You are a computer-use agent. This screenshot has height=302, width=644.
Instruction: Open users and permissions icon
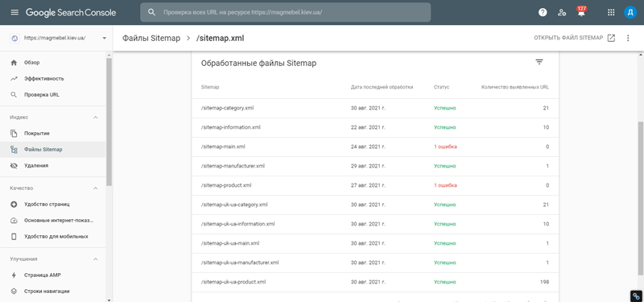coord(562,12)
